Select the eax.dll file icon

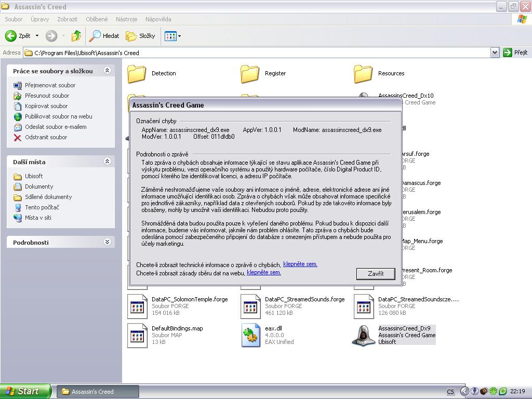(x=250, y=336)
